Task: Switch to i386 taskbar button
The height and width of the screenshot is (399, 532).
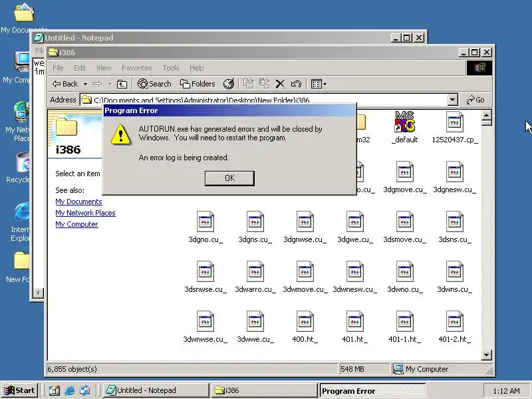Action: 264,390
